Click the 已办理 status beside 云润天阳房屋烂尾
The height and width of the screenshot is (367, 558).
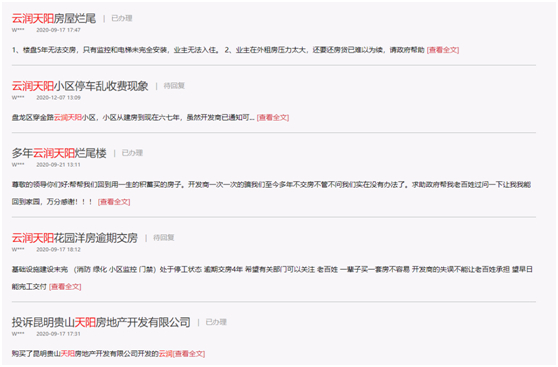click(x=122, y=18)
